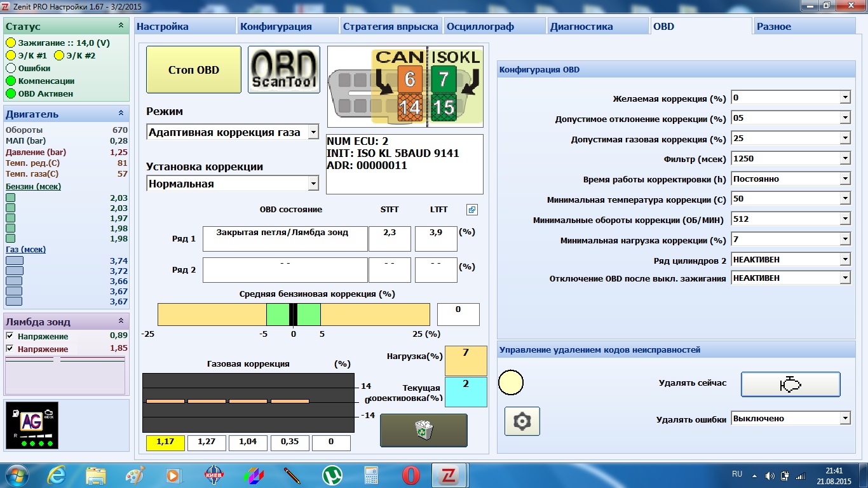Viewport: 868px width, 488px height.
Task: Toggle the first Напряжение checkbox
Action: pos(10,336)
